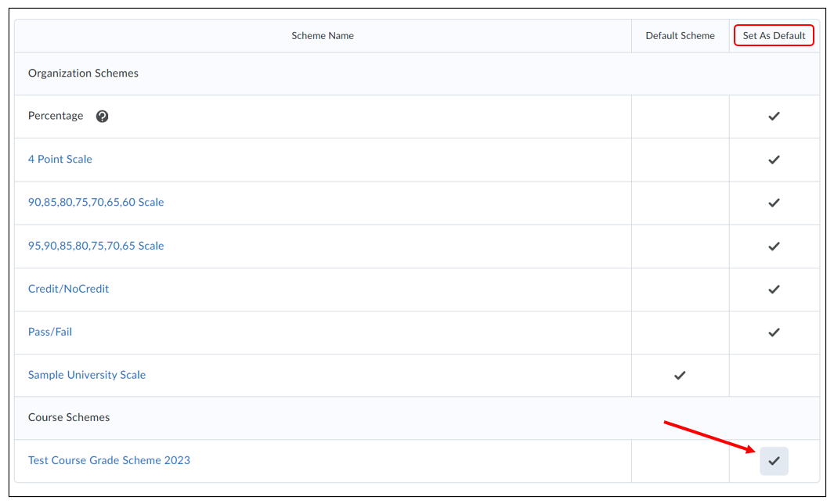Open the Credit/NoCredit grade scheme
The height and width of the screenshot is (504, 834).
click(x=68, y=289)
